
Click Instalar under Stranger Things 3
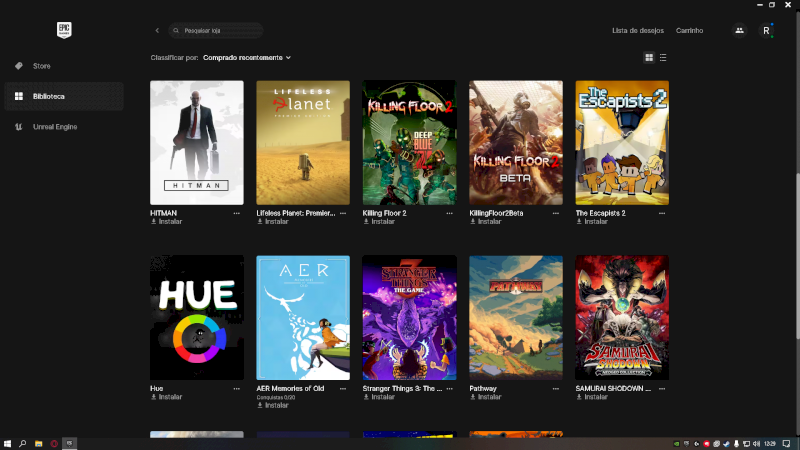tap(379, 396)
